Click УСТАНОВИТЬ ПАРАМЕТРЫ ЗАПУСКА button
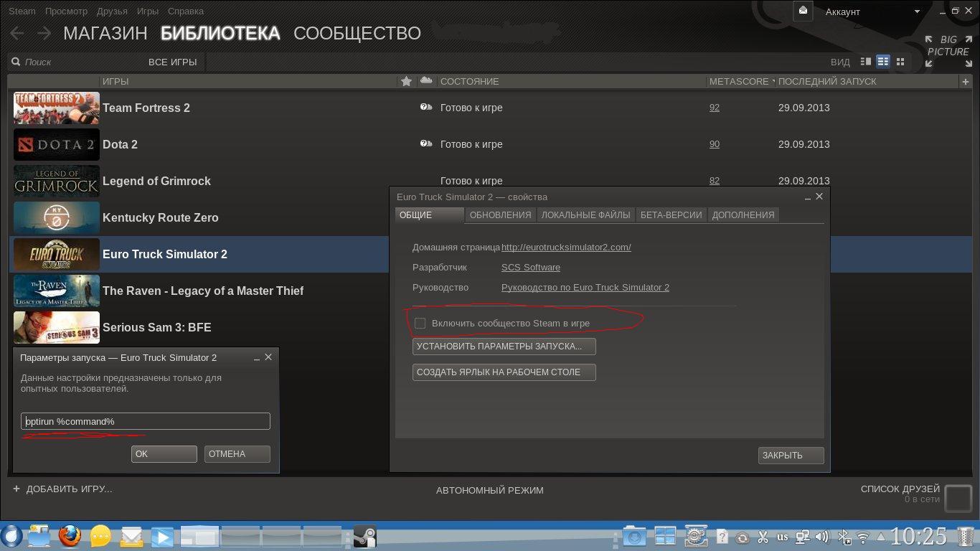Viewport: 980px width, 551px height. pyautogui.click(x=504, y=347)
